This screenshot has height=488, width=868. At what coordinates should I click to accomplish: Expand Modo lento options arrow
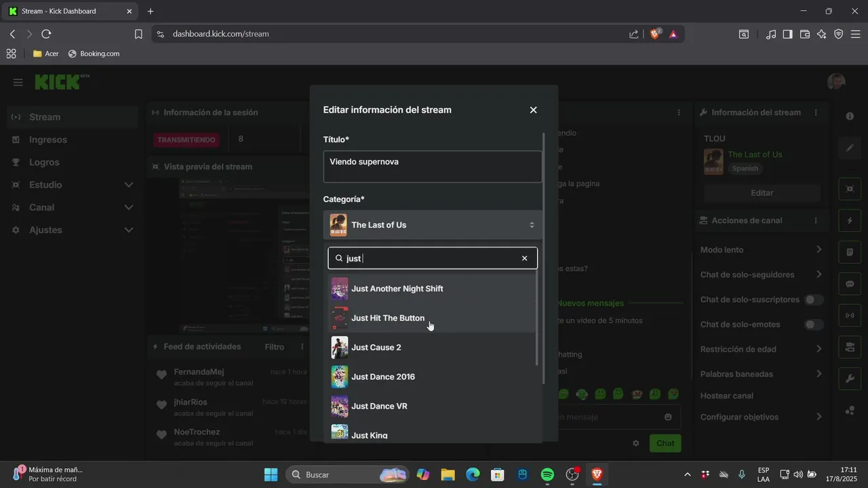point(818,249)
